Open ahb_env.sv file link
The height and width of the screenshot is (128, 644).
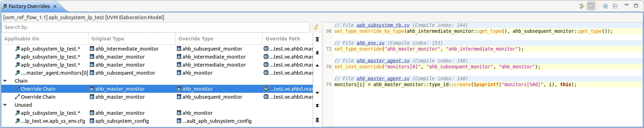coord(370,43)
